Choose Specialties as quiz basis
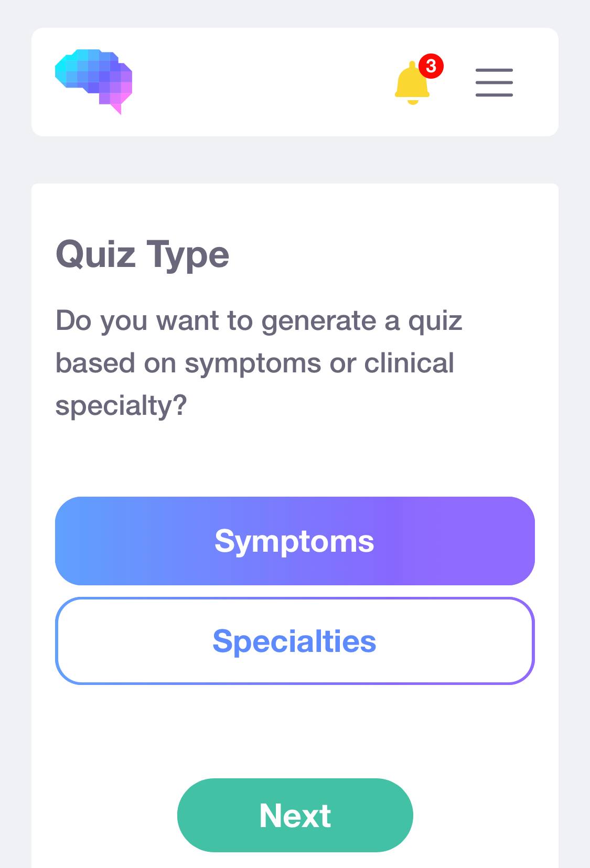 [x=295, y=641]
